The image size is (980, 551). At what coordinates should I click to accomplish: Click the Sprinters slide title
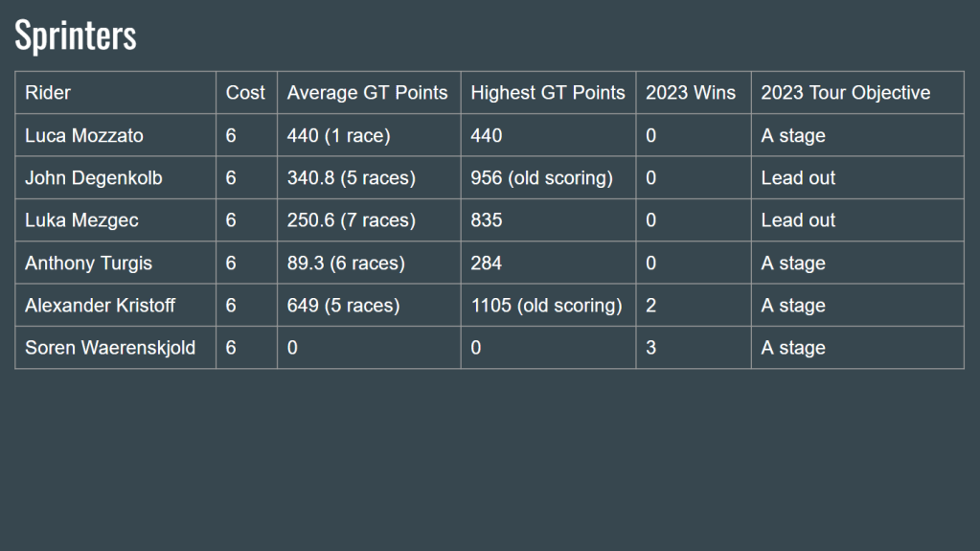pyautogui.click(x=76, y=35)
